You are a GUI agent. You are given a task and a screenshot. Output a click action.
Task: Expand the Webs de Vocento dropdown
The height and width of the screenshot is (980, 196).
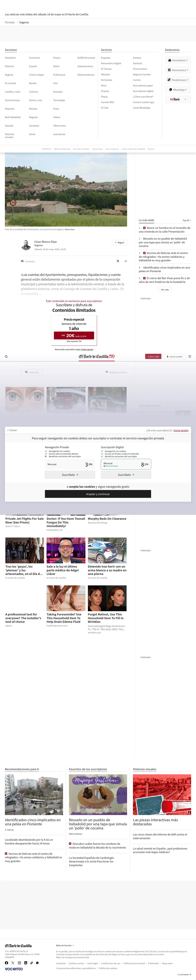pyautogui.click(x=65, y=945)
